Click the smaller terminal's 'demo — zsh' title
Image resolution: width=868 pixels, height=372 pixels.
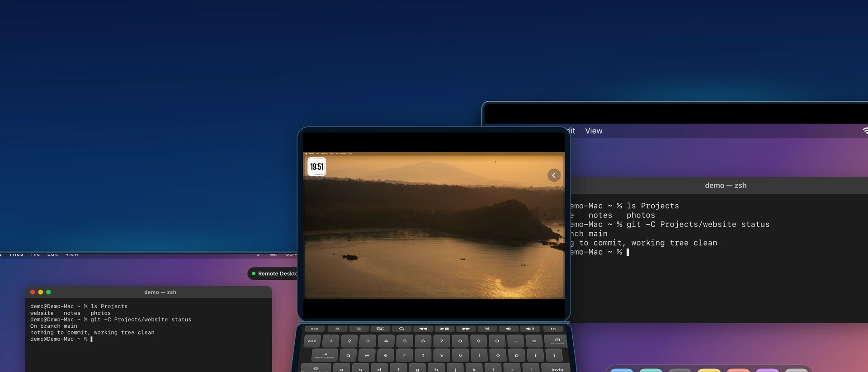pos(160,292)
